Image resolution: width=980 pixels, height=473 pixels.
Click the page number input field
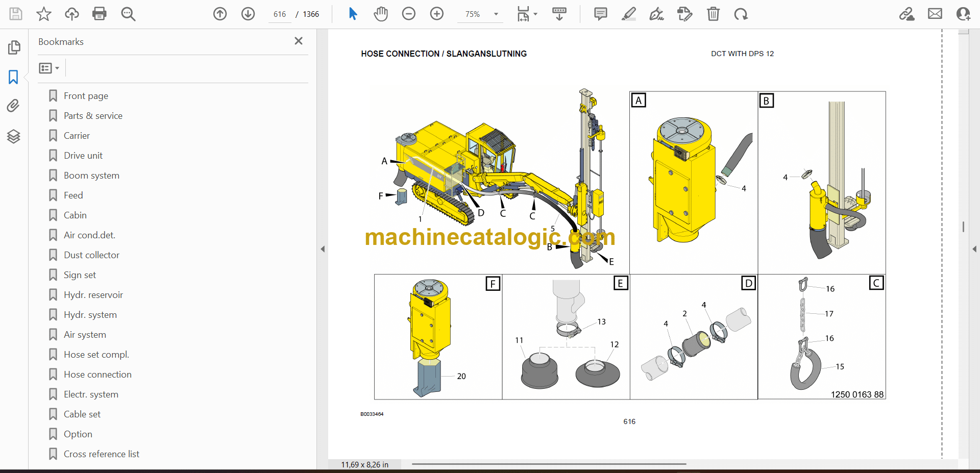coord(280,14)
